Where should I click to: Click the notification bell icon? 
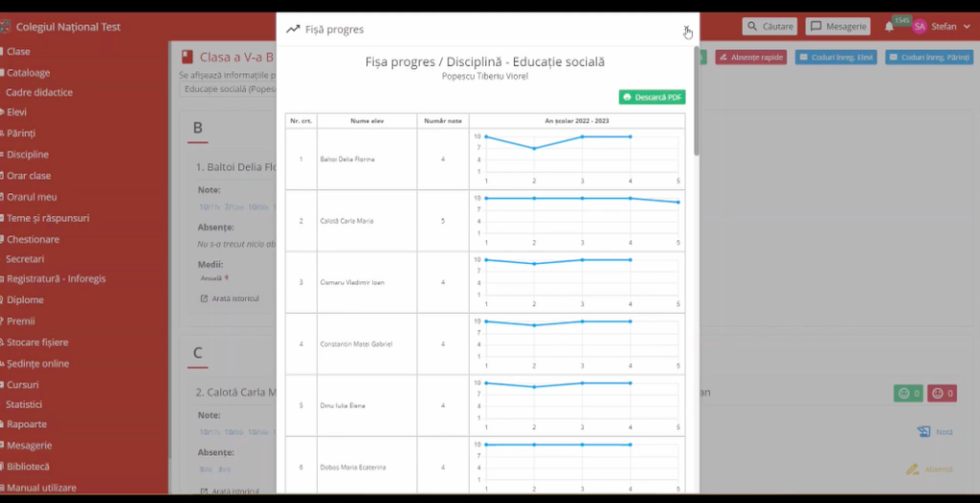pyautogui.click(x=889, y=27)
